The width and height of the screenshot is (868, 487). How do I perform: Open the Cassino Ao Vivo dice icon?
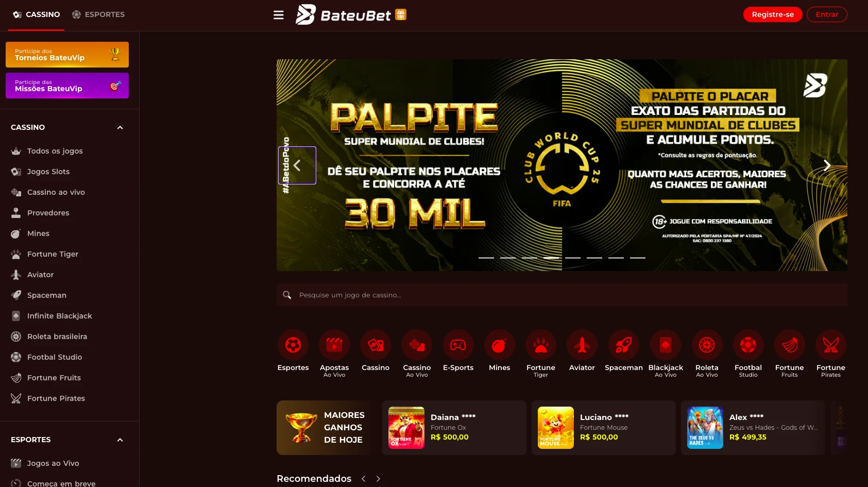click(417, 345)
